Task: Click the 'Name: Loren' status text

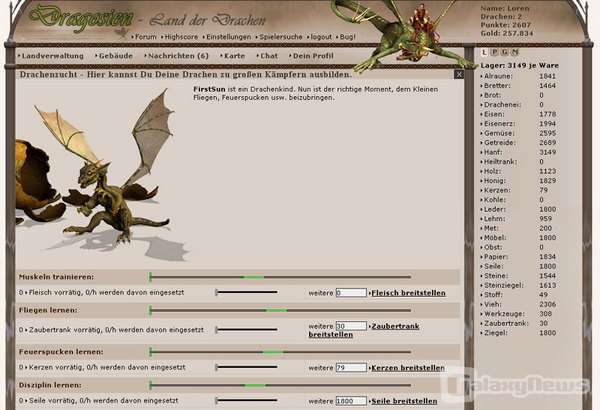Action: click(505, 8)
